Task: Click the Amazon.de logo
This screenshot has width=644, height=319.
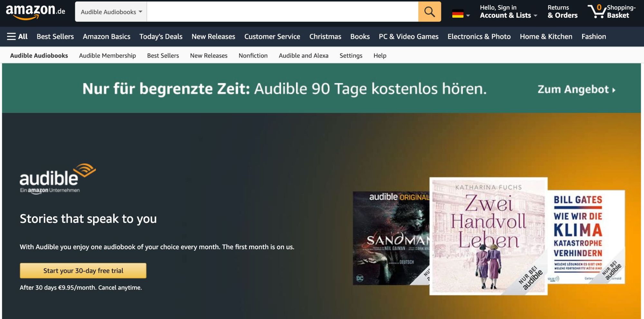Action: [35, 12]
